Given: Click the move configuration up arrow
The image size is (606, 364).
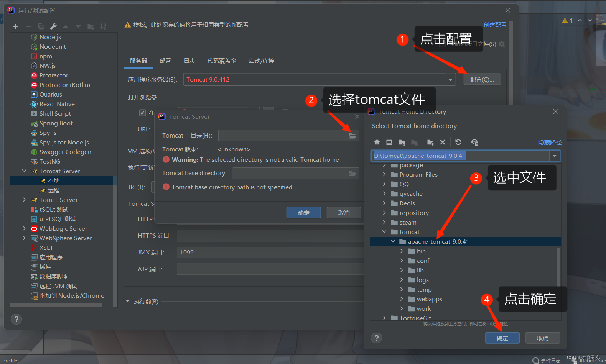Looking at the screenshot, I should click(x=66, y=26).
